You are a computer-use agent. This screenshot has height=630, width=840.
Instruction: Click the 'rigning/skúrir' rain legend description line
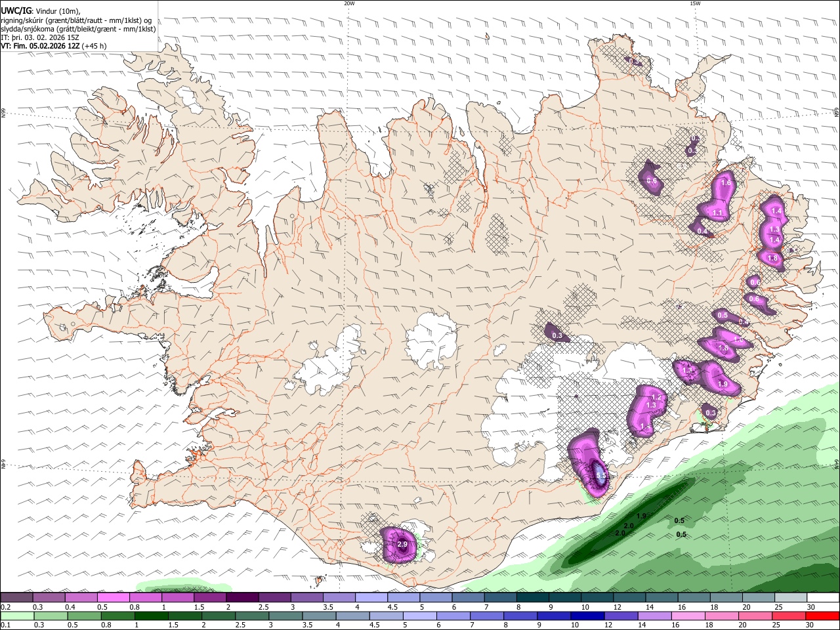(x=77, y=20)
